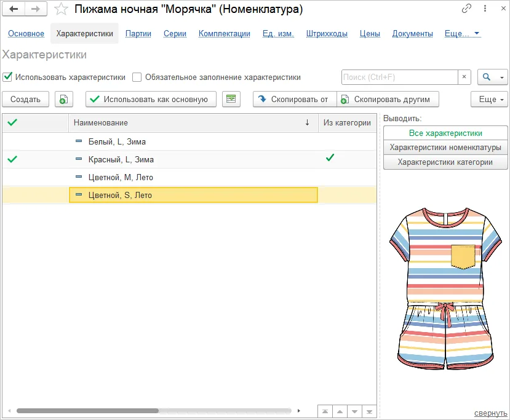Select Характеристики категории filter
The height and width of the screenshot is (420, 510).
click(x=445, y=162)
